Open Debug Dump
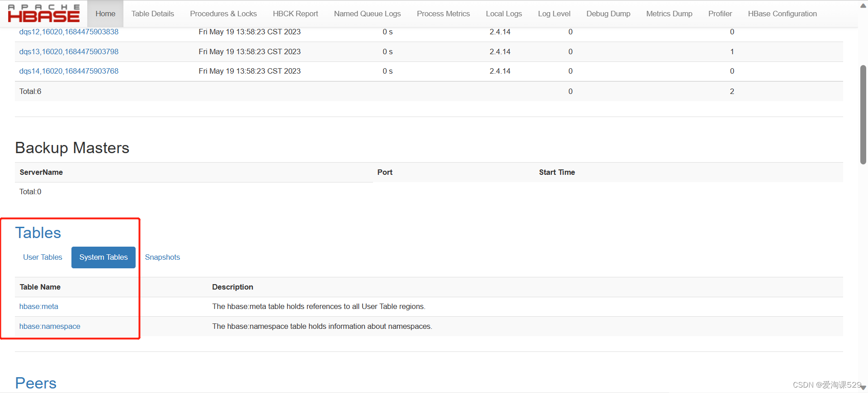Viewport: 868px width, 393px height. pos(608,14)
